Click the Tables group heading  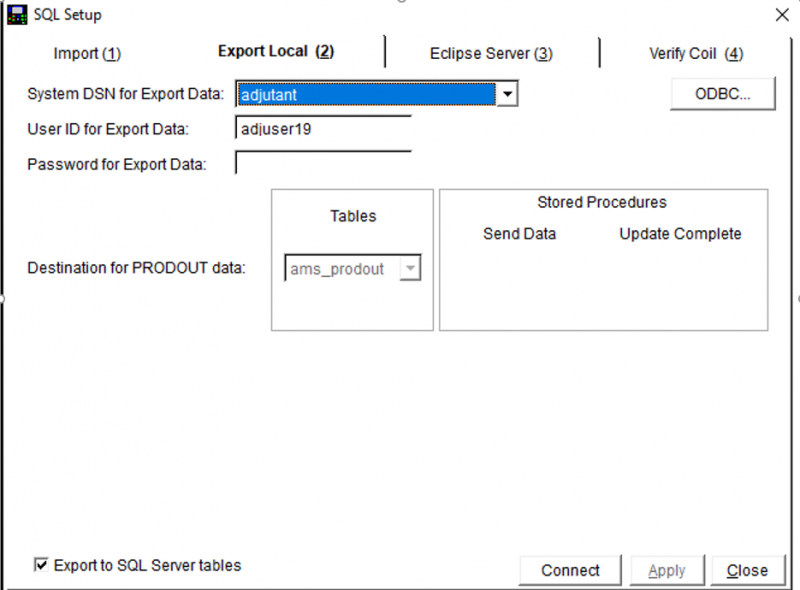353,216
